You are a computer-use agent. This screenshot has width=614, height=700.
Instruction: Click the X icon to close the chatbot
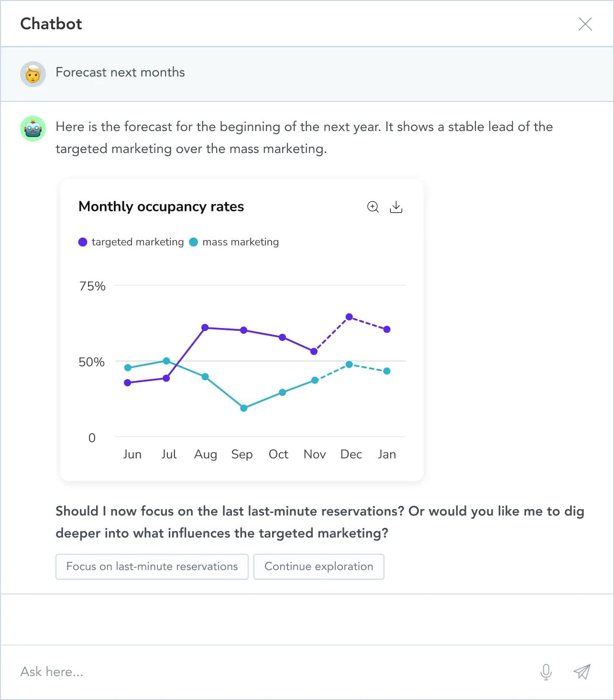[585, 24]
